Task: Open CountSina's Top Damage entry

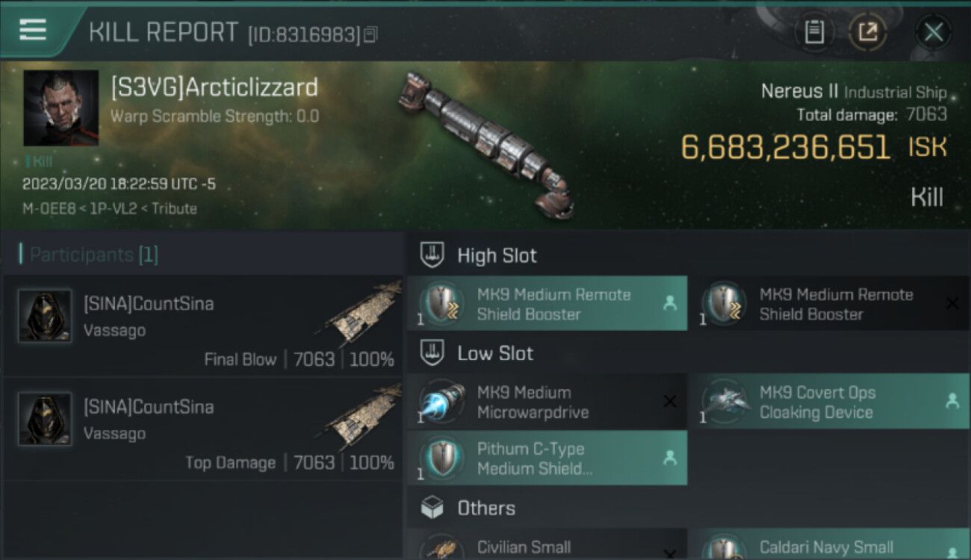Action: pos(203,429)
